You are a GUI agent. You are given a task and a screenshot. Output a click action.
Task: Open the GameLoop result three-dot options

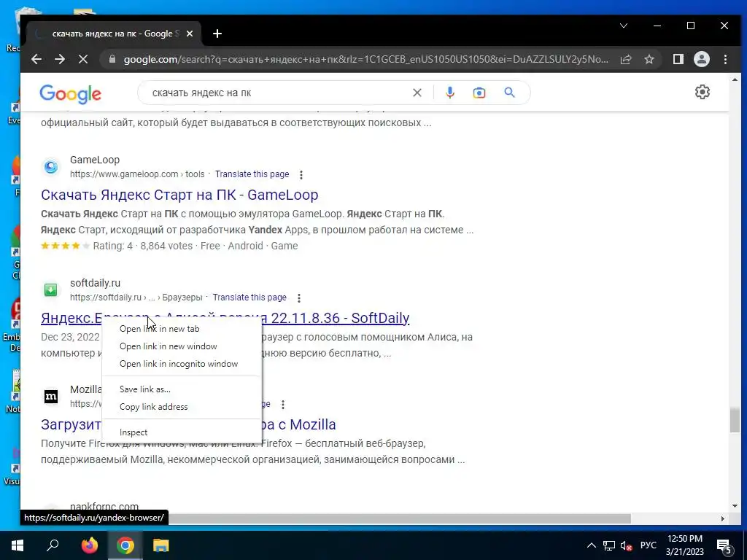(x=301, y=175)
